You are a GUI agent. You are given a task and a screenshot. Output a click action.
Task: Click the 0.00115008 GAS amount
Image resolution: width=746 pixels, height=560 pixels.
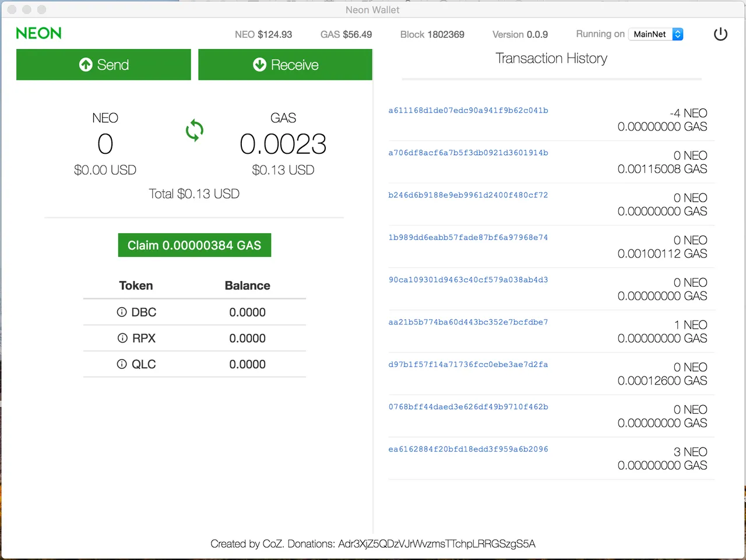663,169
